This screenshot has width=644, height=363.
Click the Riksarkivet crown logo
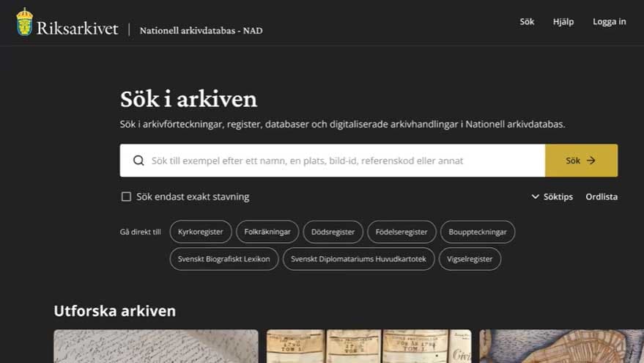click(x=25, y=22)
